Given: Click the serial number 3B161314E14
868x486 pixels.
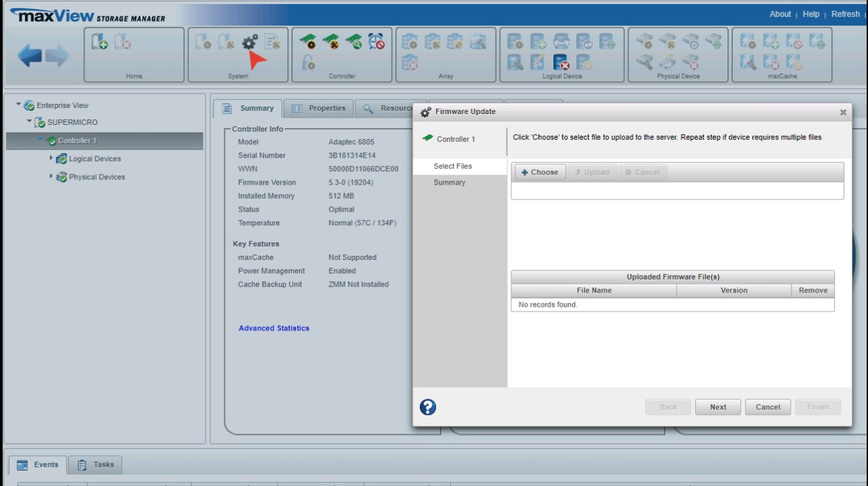Looking at the screenshot, I should tap(352, 155).
